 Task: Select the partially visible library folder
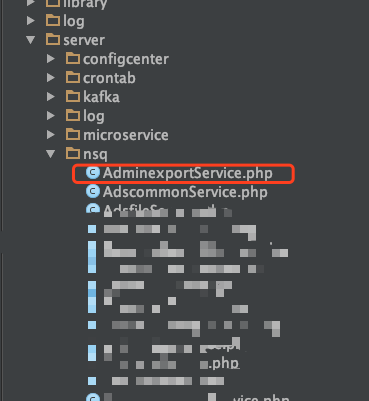tap(85, 4)
